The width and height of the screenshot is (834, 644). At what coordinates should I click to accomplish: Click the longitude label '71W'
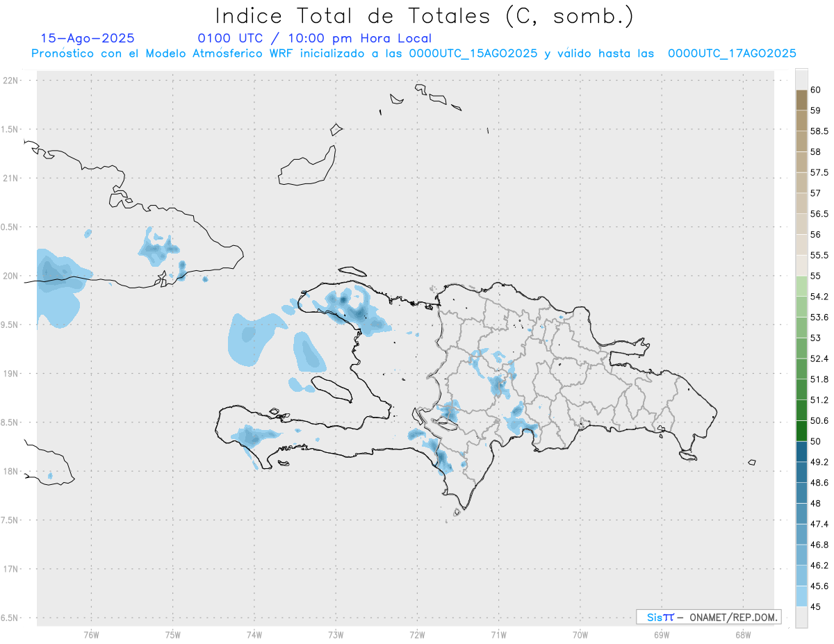(498, 635)
